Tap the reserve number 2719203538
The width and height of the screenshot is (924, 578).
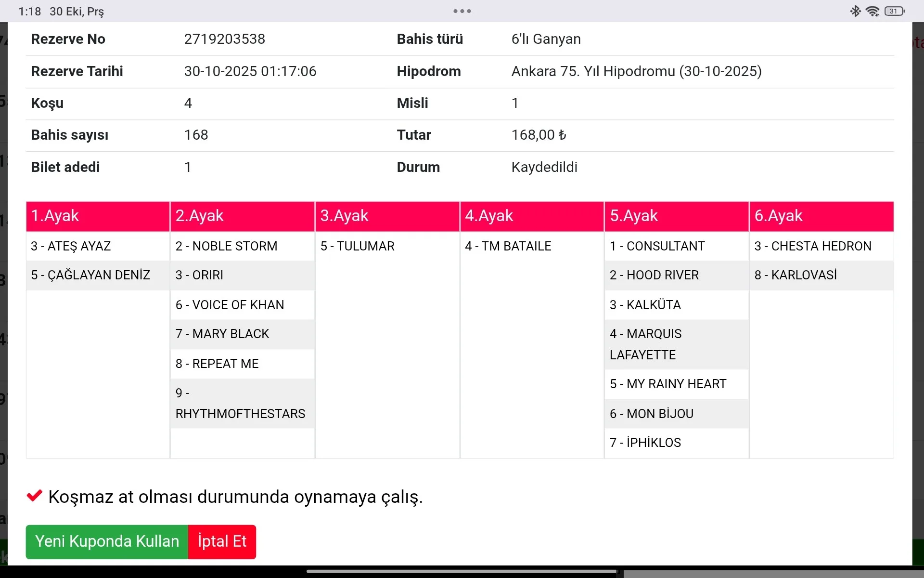(x=224, y=39)
